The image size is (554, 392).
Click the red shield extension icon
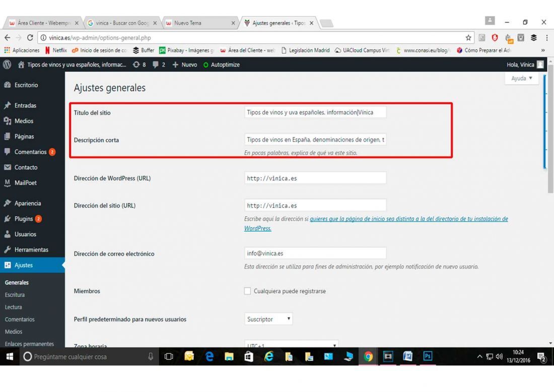(495, 38)
